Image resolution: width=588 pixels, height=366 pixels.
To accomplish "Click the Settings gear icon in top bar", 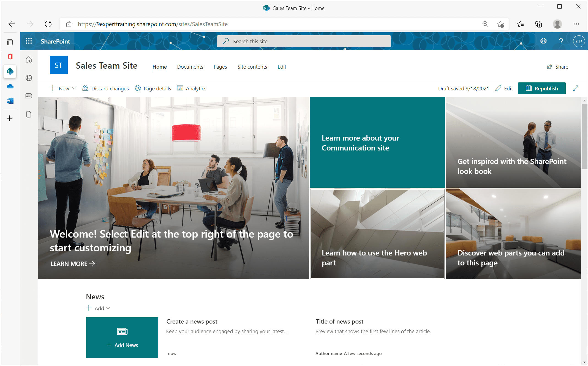I will [x=543, y=41].
